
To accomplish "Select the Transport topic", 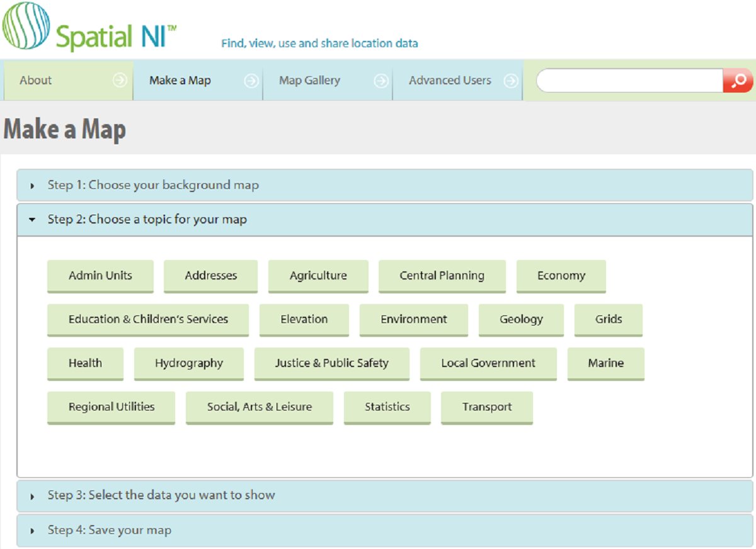I will coord(487,407).
